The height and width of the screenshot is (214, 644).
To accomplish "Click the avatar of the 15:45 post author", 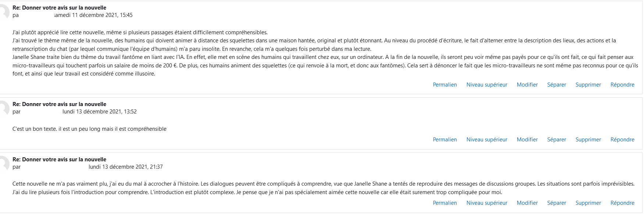I will 4,12.
